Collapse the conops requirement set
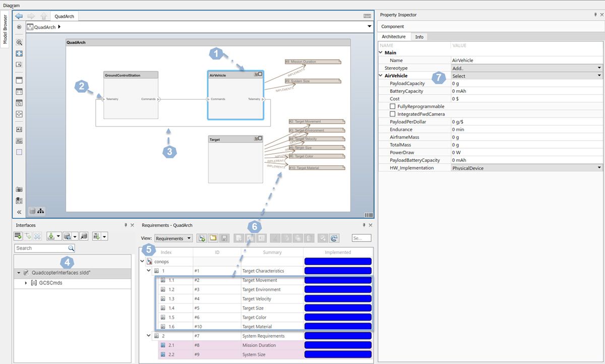 point(142,261)
